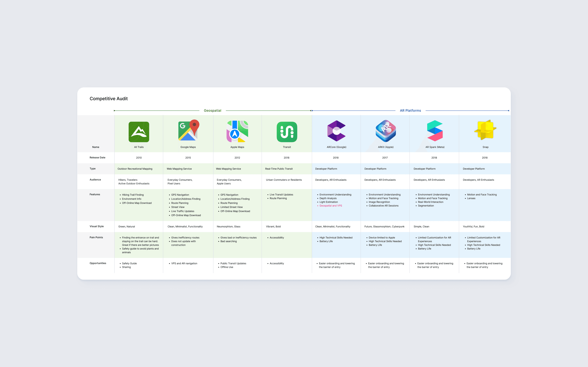Click the Opportunities row label
This screenshot has width=588, height=367.
click(98, 263)
